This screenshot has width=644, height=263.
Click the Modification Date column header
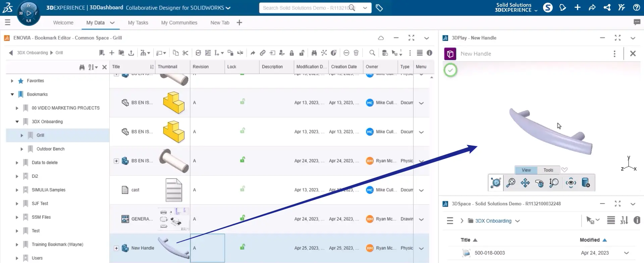[x=311, y=67]
